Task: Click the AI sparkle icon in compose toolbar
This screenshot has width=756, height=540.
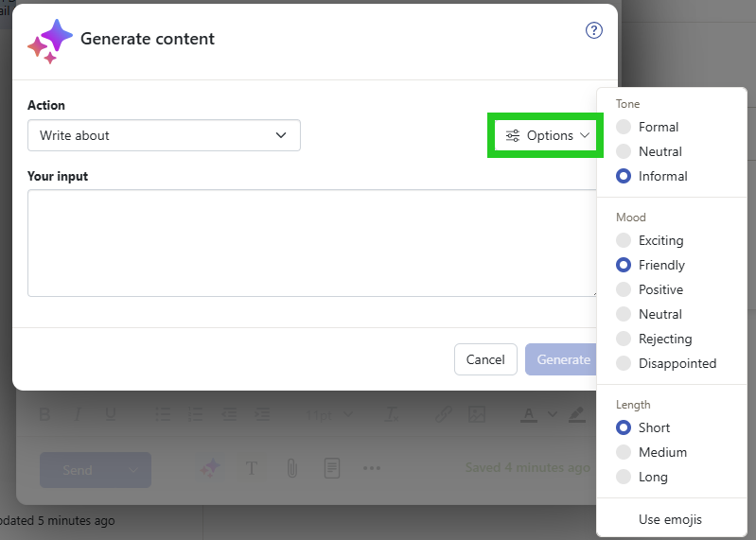Action: [x=210, y=468]
